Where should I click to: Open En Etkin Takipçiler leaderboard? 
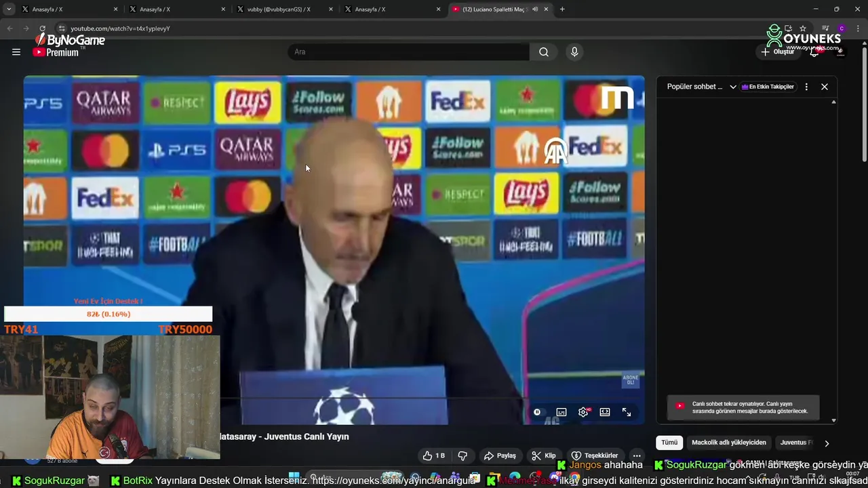point(768,87)
